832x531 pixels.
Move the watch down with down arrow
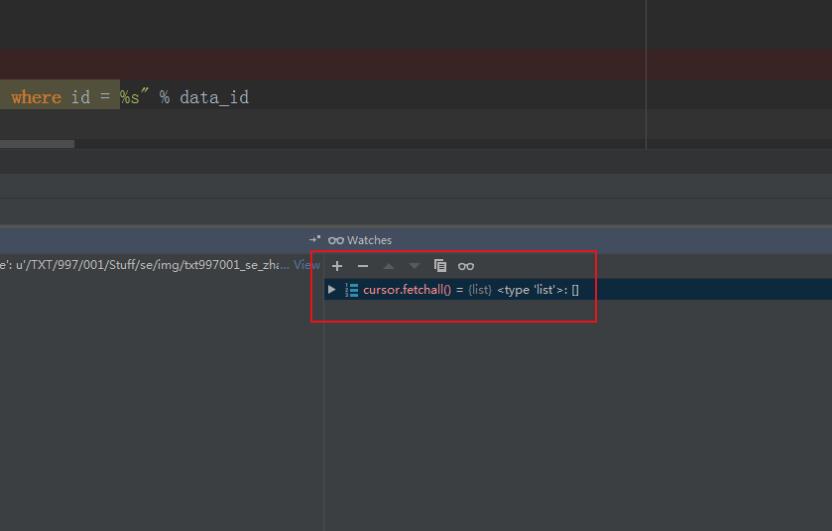point(414,266)
